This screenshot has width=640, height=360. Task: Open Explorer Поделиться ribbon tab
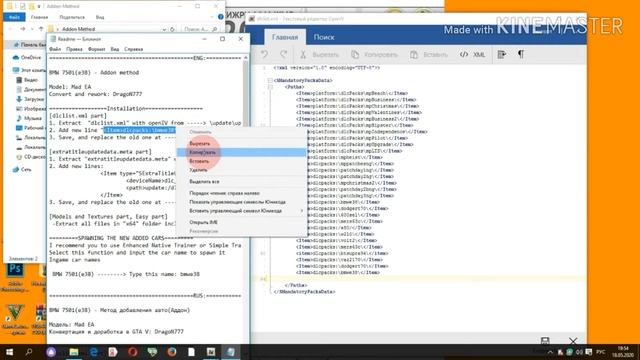(x=72, y=17)
